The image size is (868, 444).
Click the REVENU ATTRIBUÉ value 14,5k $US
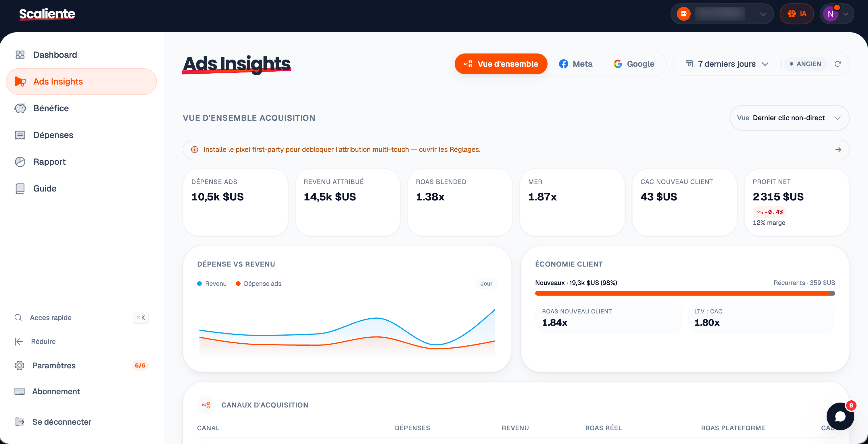tap(330, 196)
